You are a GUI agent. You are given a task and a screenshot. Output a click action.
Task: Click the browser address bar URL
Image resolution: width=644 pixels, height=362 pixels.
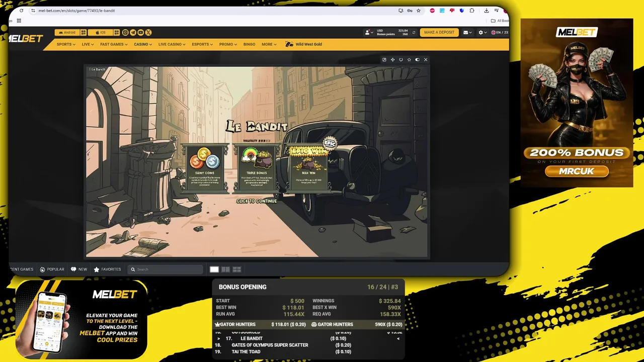(76, 11)
